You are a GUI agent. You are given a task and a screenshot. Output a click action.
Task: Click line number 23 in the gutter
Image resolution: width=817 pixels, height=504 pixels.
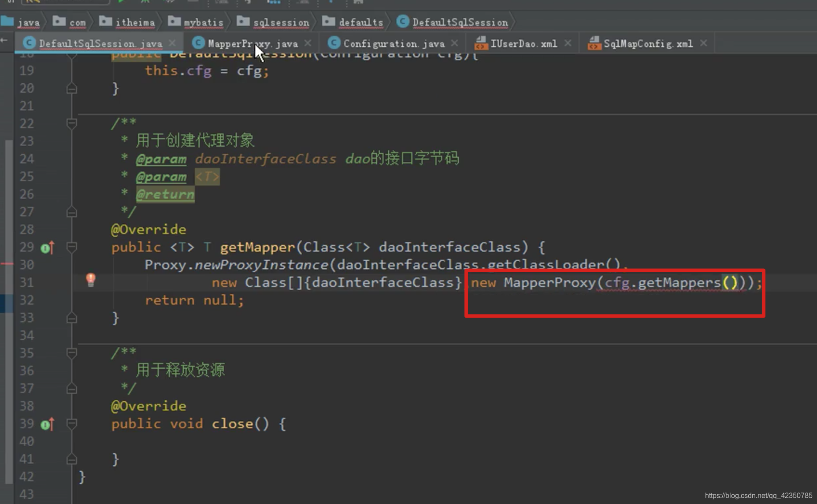click(x=27, y=141)
